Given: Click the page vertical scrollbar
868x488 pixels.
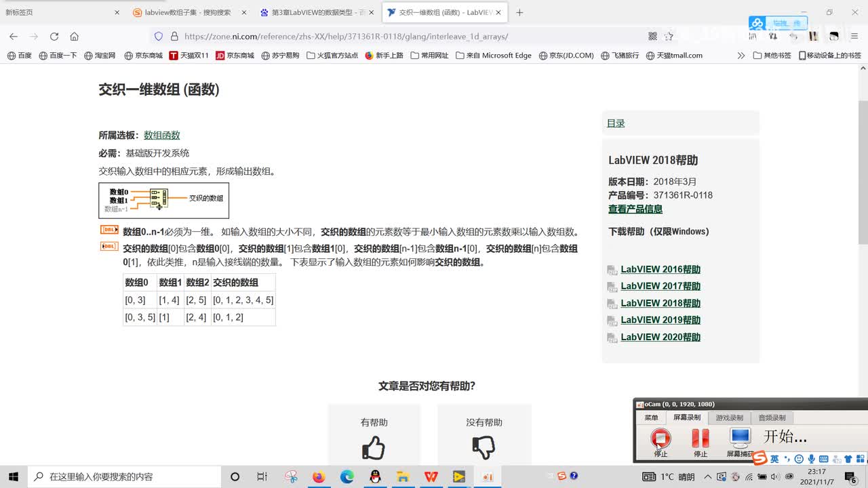Looking at the screenshot, I should point(863,172).
